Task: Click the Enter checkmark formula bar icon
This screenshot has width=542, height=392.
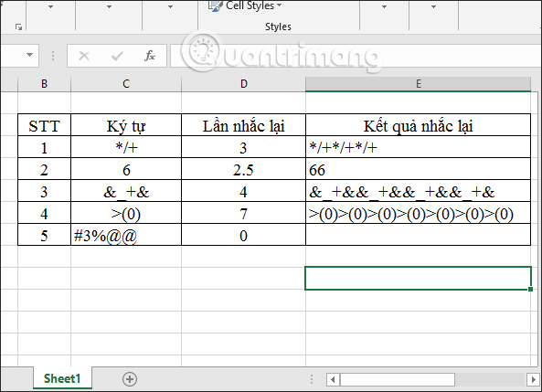Action: [x=117, y=56]
